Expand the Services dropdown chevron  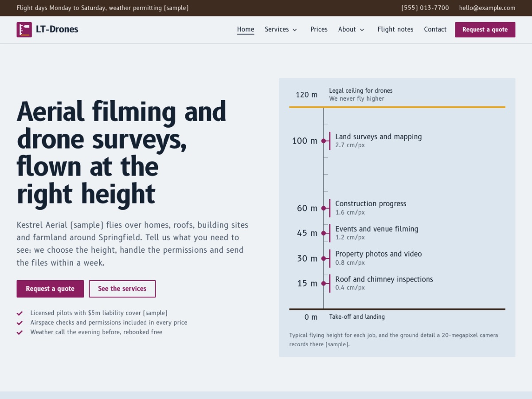coord(295,30)
